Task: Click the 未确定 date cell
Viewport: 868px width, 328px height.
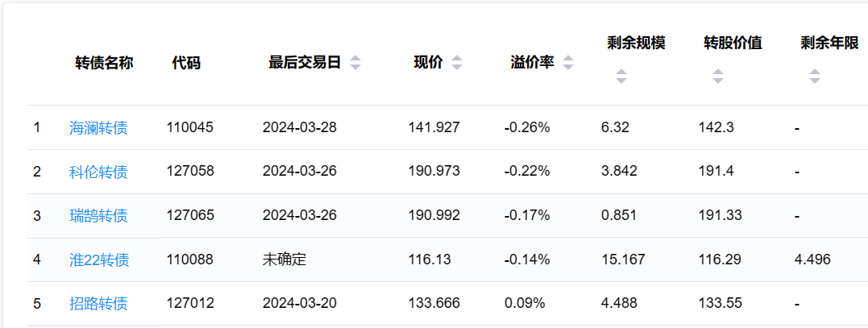Action: pyautogui.click(x=284, y=259)
